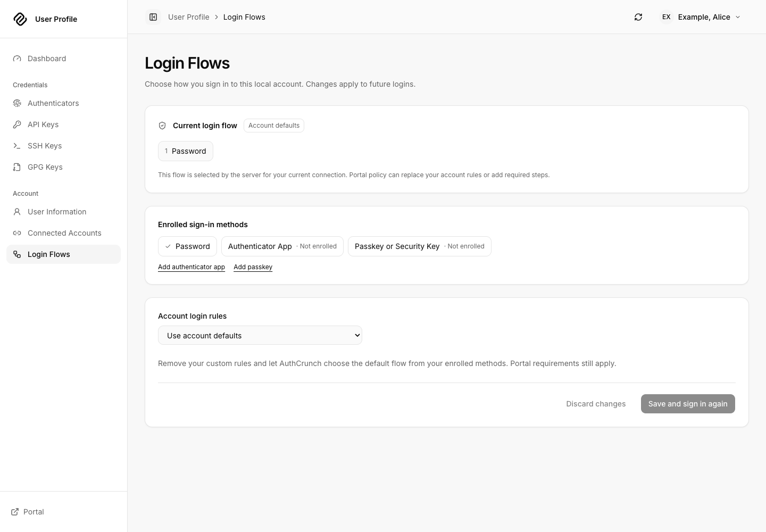Click the User Profile sidebar title
Viewport: 766px width, 532px height.
tap(56, 19)
